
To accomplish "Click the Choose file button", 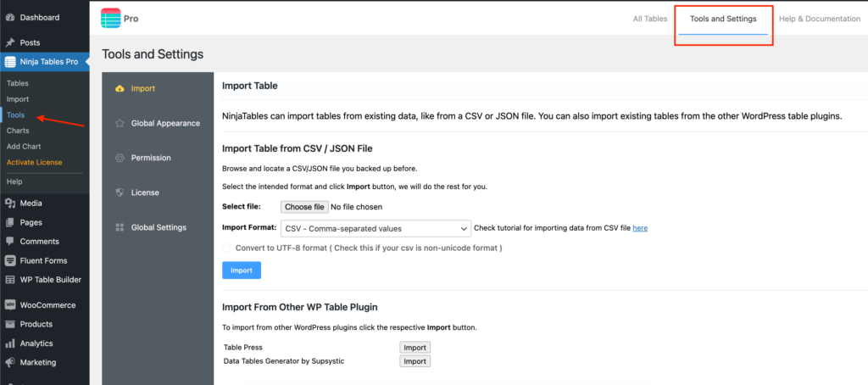I will (x=304, y=207).
